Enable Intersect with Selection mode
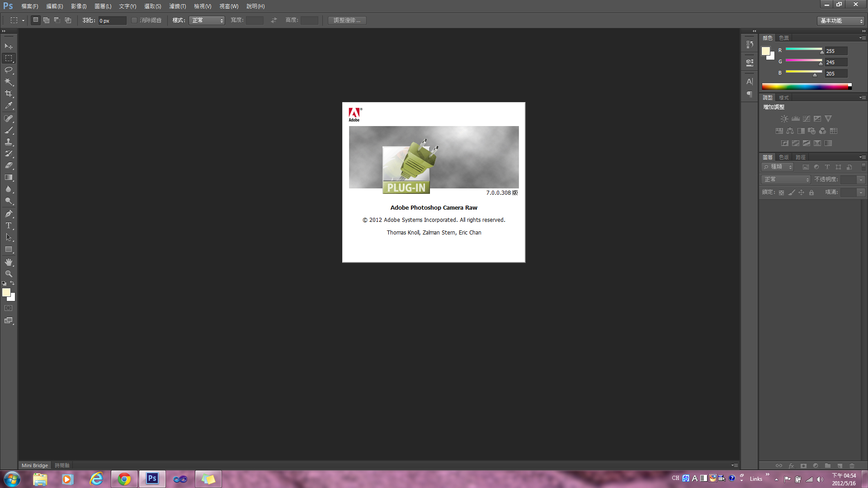 (68, 20)
